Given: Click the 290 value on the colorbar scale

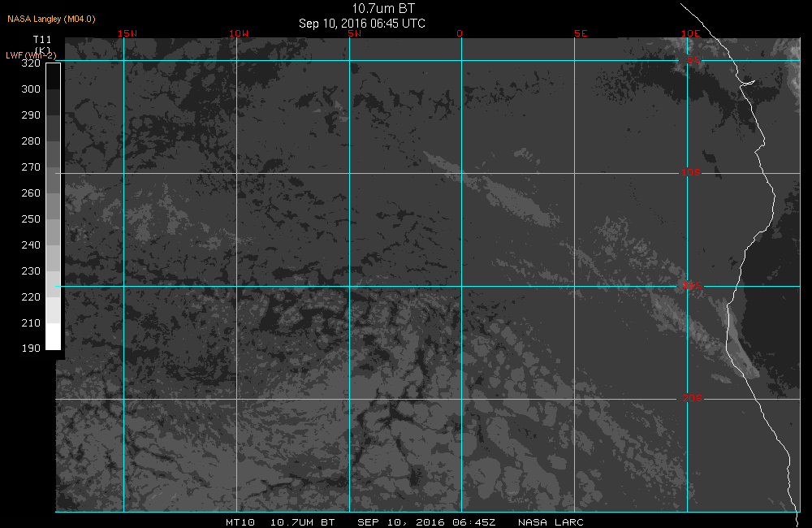Looking at the screenshot, I should pyautogui.click(x=31, y=115).
